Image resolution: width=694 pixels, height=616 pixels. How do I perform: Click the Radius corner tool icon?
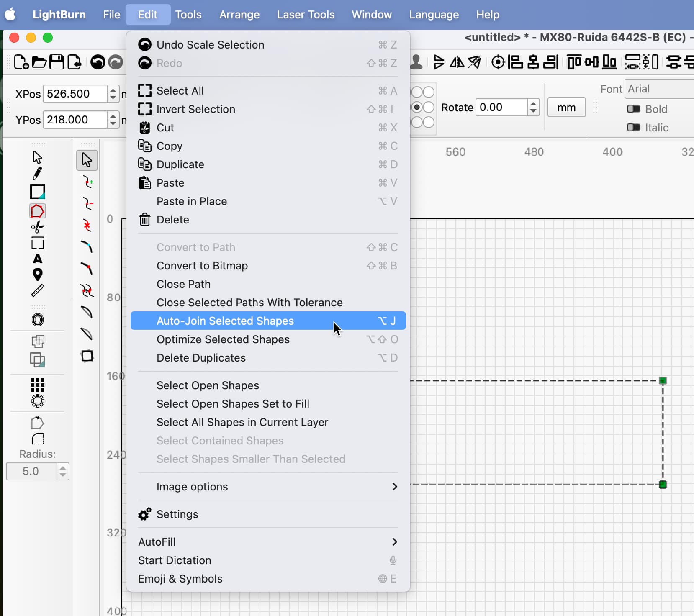pos(38,439)
